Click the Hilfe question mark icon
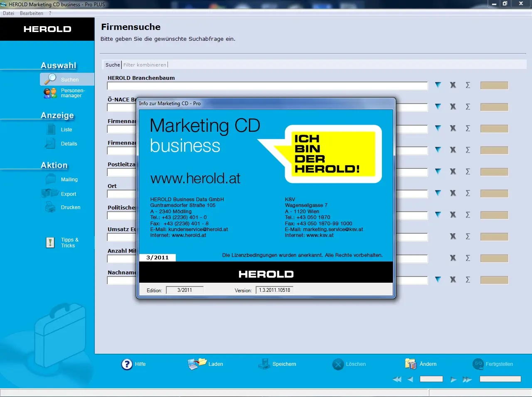Screen dimensions: 532x397 click(x=127, y=364)
